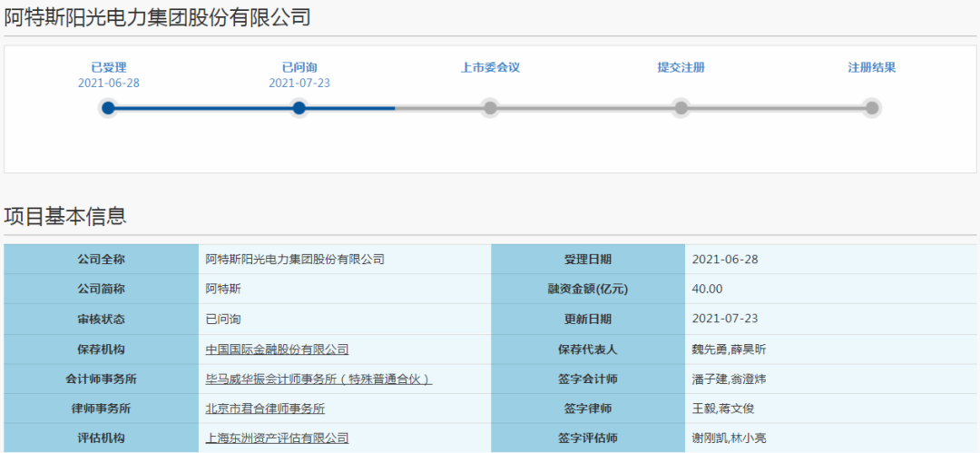Click the 阿特斯阳光电力集团 page title
The width and height of the screenshot is (980, 453).
pos(157,15)
